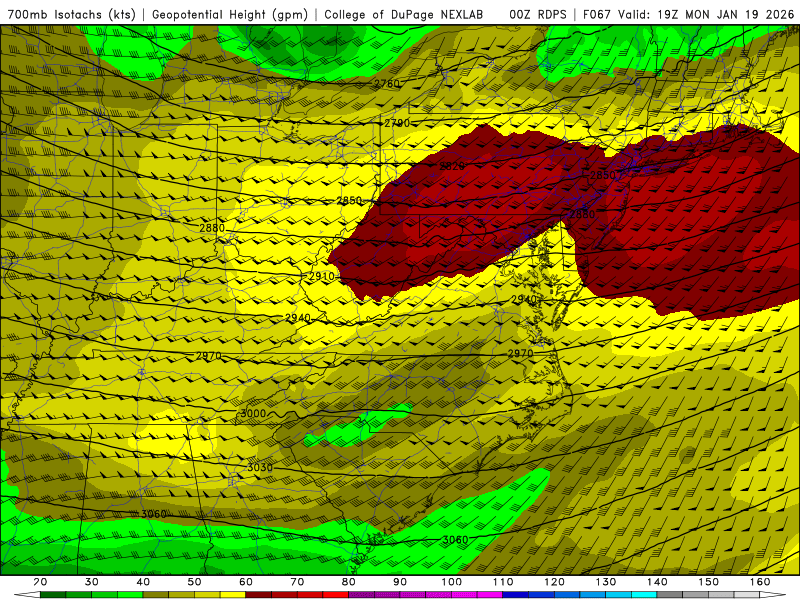
Task: Click the colorbar value 40
Action: (143, 582)
